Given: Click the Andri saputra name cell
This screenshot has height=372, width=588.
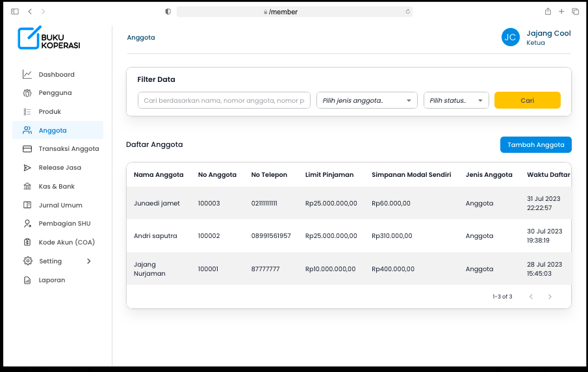Looking at the screenshot, I should (155, 236).
